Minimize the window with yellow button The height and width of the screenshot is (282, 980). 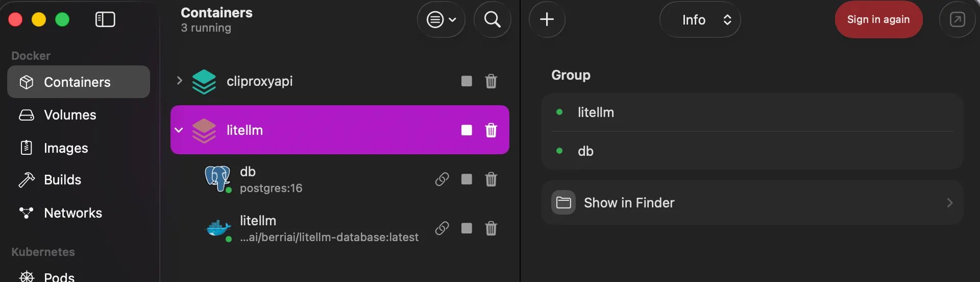tap(39, 19)
